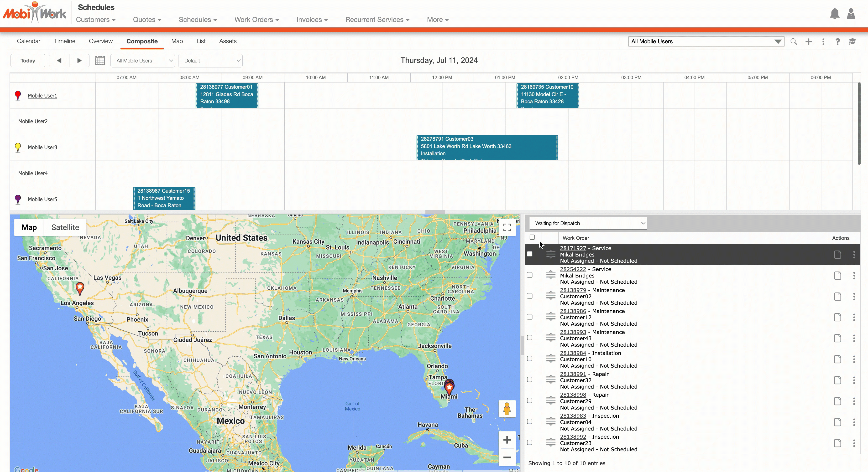Image resolution: width=868 pixels, height=472 pixels.
Task: Click the search magnifier icon
Action: coord(794,41)
